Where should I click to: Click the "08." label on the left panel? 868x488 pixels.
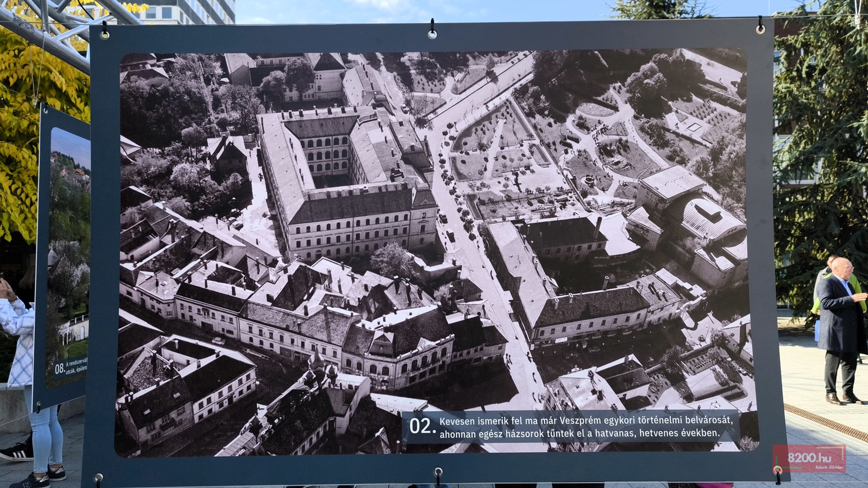(60, 368)
